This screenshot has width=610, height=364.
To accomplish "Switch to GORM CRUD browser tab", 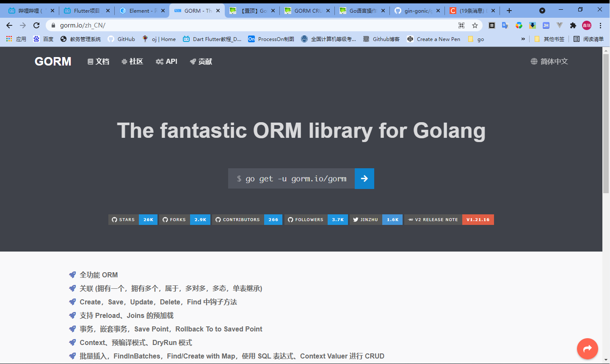I will point(307,11).
